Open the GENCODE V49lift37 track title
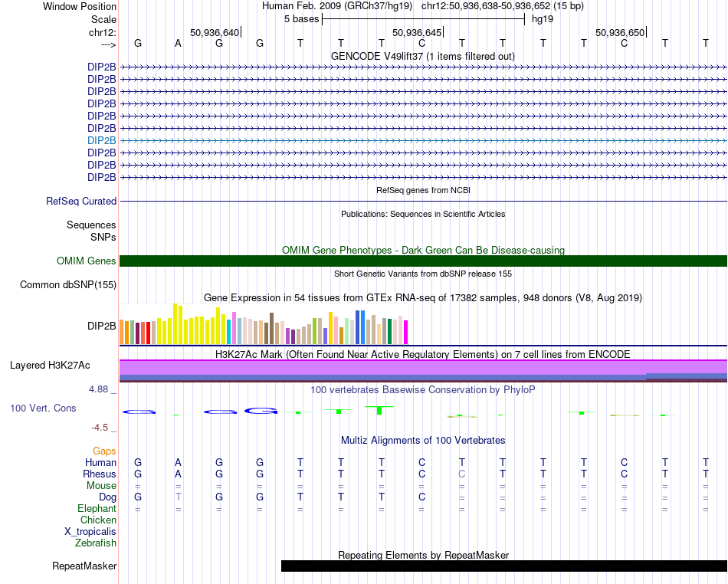 pos(422,56)
